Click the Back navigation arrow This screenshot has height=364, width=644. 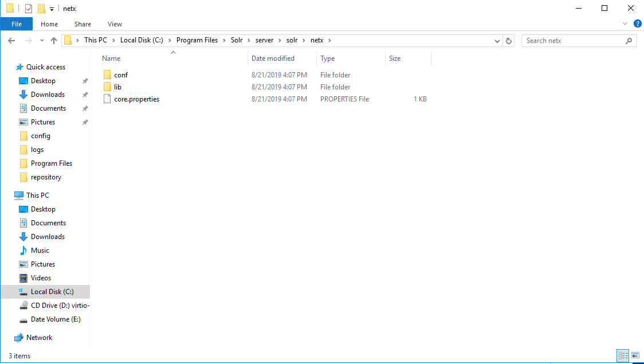[x=11, y=41]
